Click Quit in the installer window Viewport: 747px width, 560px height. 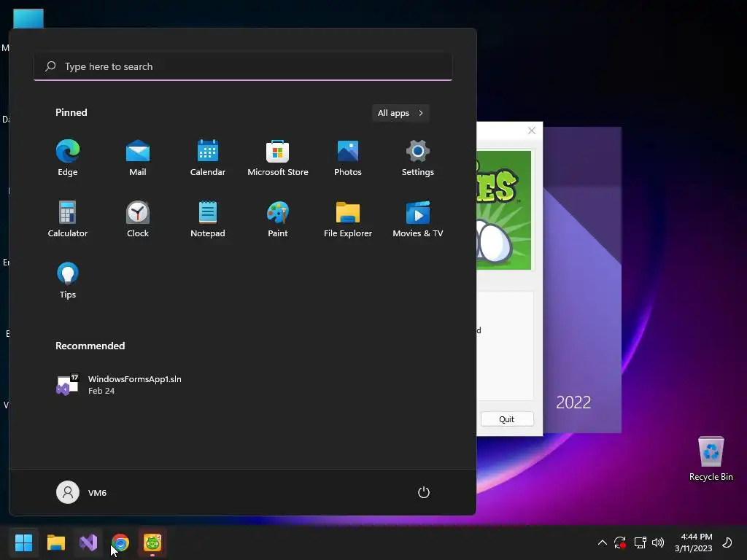[507, 419]
